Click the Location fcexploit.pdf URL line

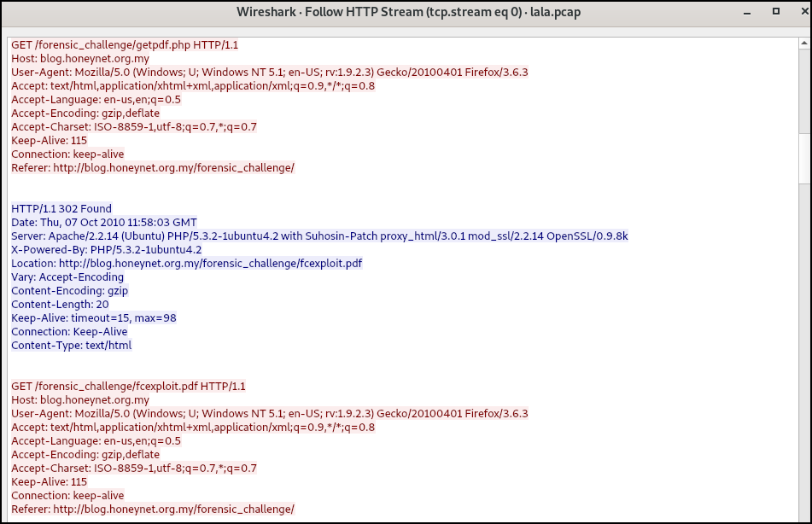click(186, 264)
